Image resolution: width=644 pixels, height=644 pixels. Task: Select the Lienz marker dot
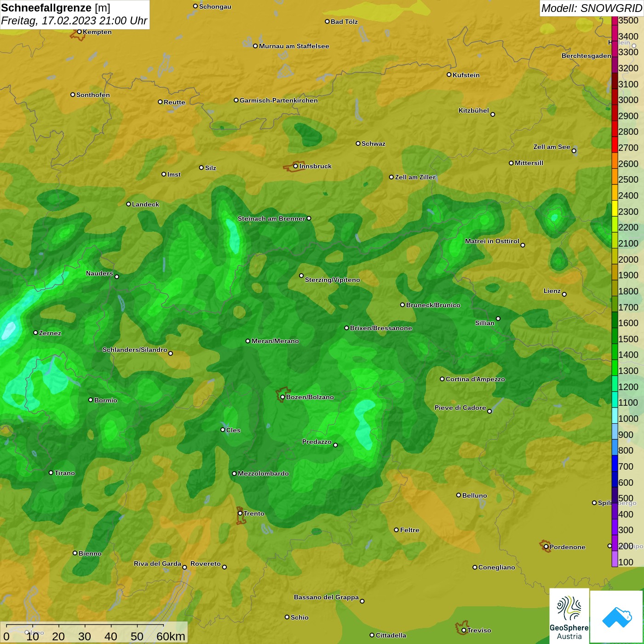coord(564,294)
